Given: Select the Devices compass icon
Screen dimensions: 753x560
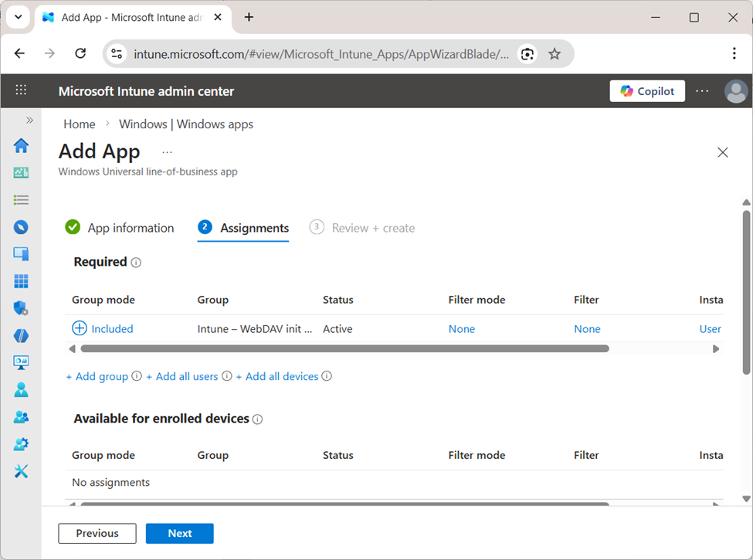Looking at the screenshot, I should (21, 226).
